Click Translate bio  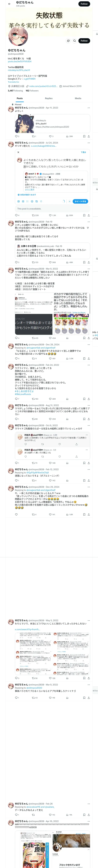coord(14,82)
